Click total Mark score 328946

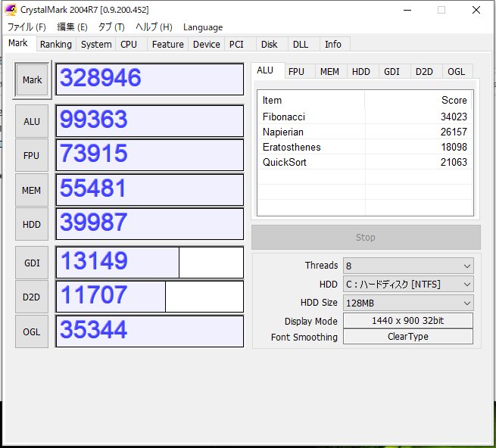coord(150,79)
